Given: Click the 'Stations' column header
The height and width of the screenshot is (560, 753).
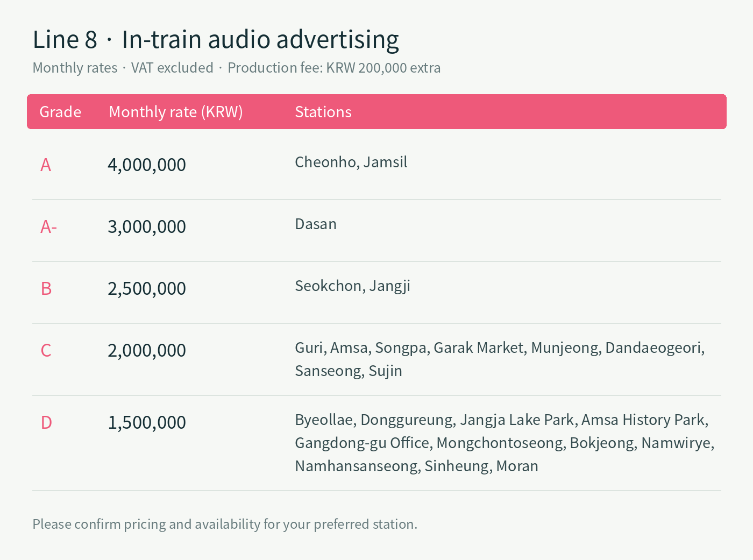Looking at the screenshot, I should pyautogui.click(x=323, y=112).
